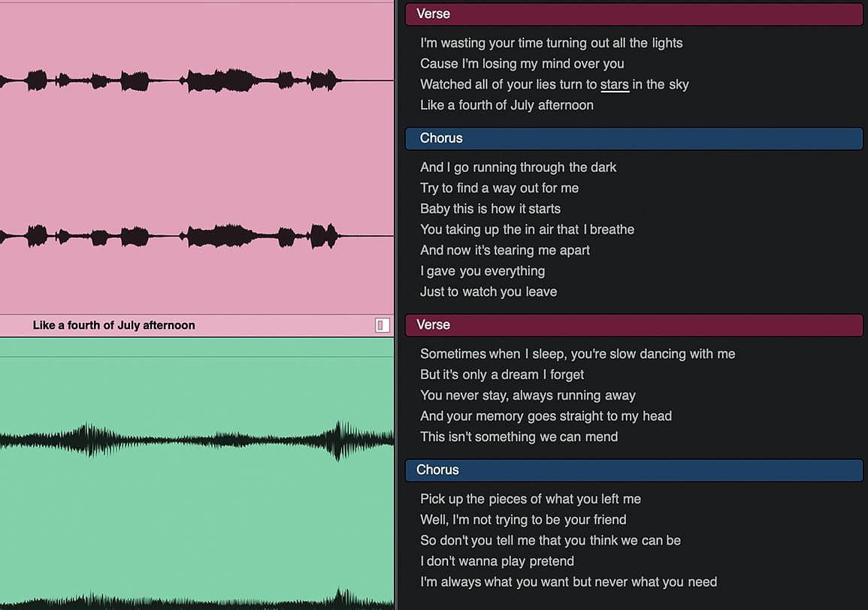Click the lyric "I don't wanna play pretend"
The height and width of the screenshot is (610, 868).
[497, 561]
